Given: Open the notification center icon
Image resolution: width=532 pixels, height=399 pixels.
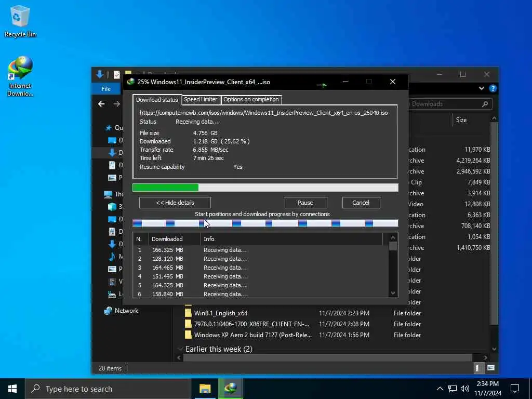Looking at the screenshot, I should point(515,389).
